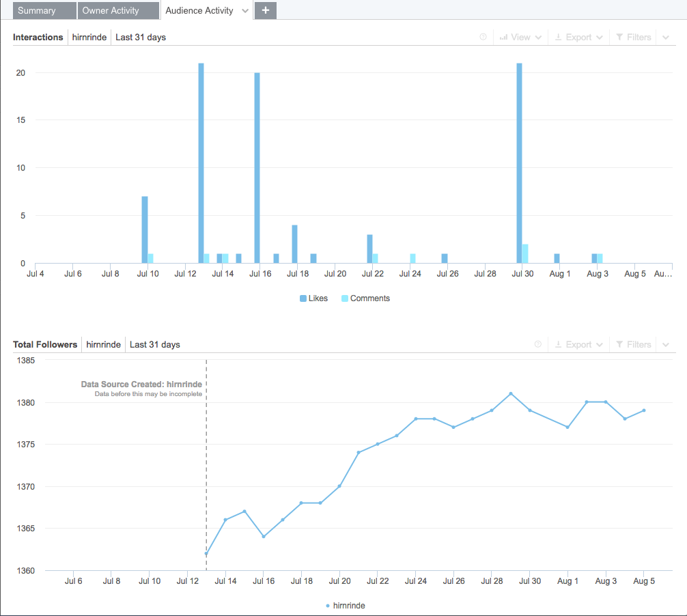The width and height of the screenshot is (687, 616).
Task: Click the Jul 13 first follower data point
Action: (206, 553)
